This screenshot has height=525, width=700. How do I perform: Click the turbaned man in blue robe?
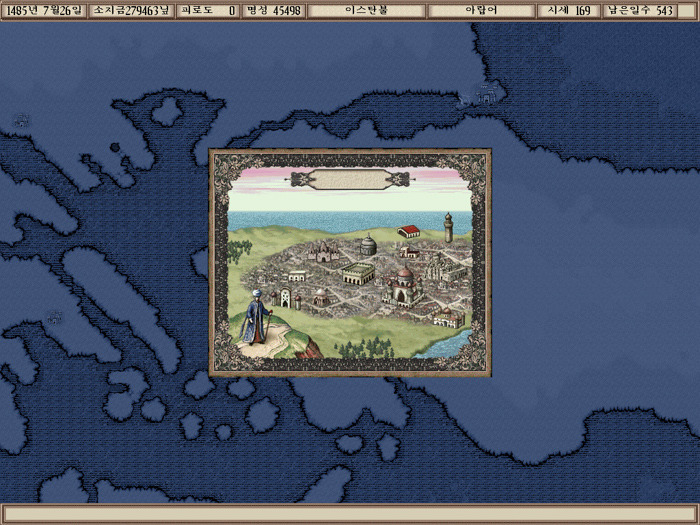(x=256, y=317)
